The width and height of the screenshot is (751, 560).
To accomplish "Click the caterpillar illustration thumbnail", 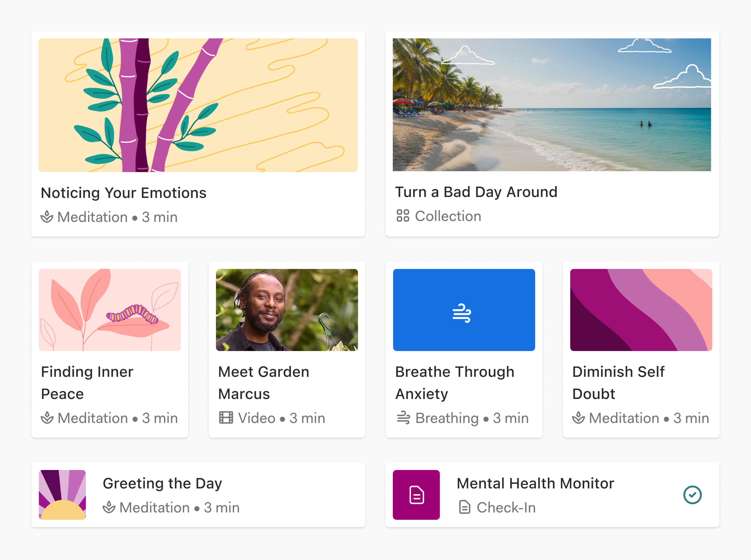I will click(110, 310).
